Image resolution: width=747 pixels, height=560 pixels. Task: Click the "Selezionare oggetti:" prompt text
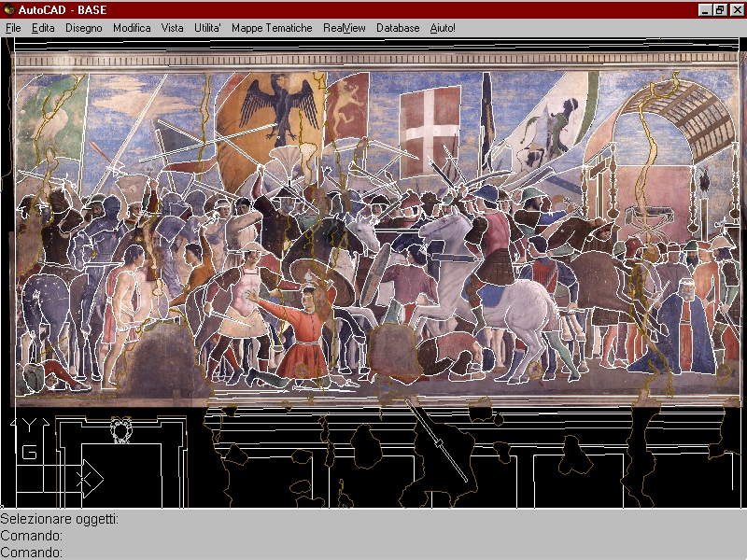click(x=60, y=519)
